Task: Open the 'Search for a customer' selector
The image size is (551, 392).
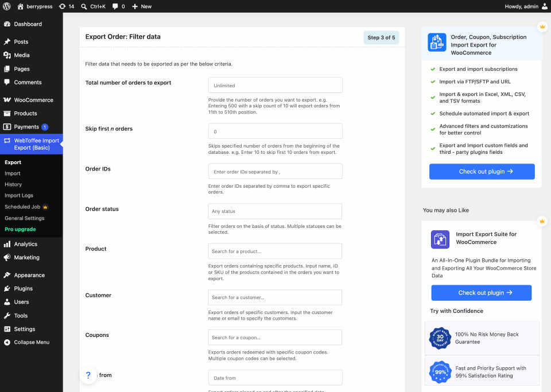Action: coord(275,297)
